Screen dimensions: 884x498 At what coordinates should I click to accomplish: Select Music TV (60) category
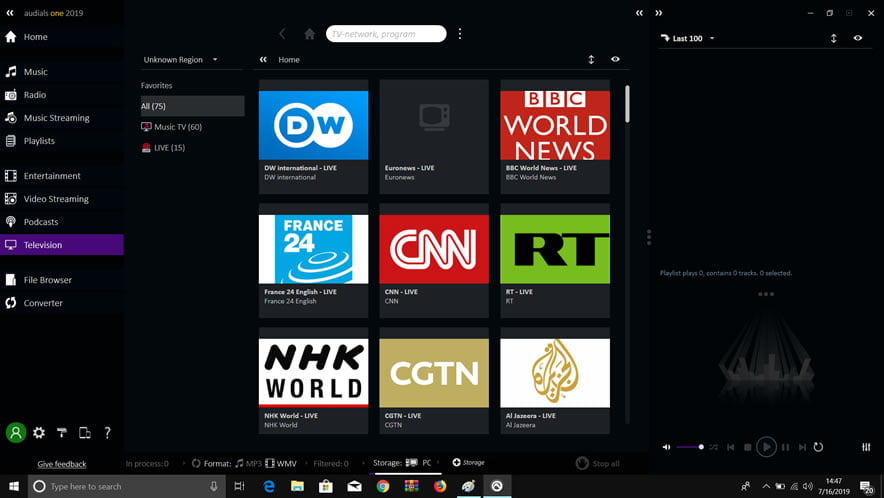(177, 127)
